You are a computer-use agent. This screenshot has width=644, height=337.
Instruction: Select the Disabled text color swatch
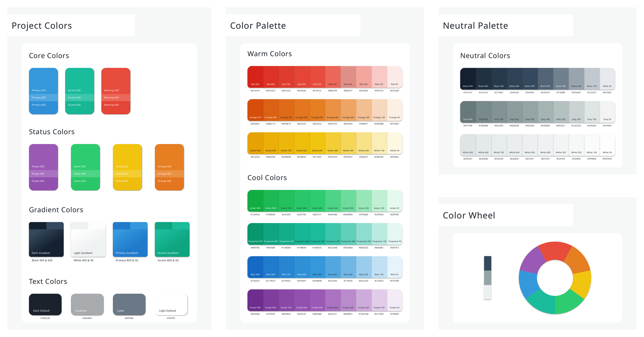pyautogui.click(x=87, y=304)
